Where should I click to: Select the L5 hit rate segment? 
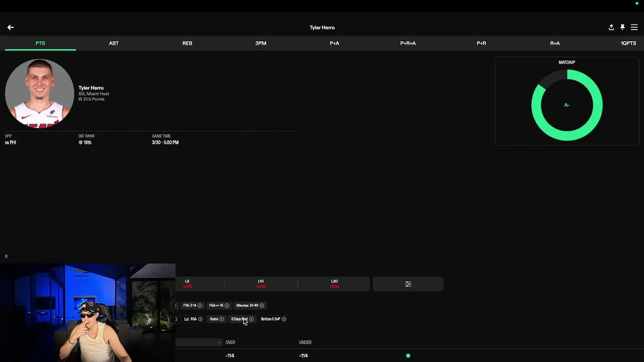[x=187, y=284]
